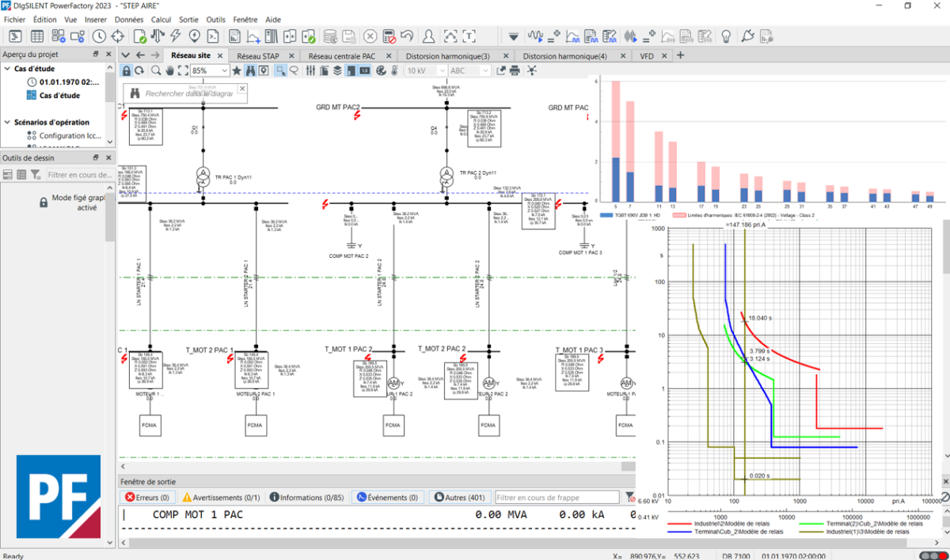Open the Network Model Manager table icon

coord(37,36)
